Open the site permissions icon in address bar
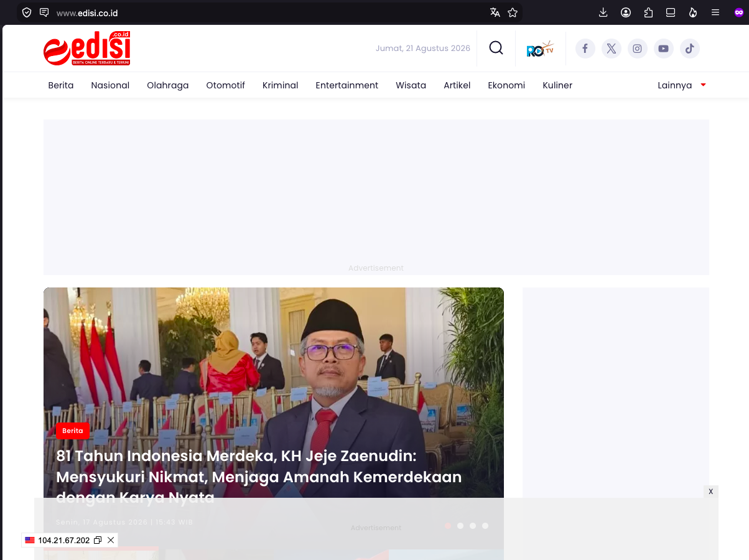The height and width of the screenshot is (560, 749). point(44,12)
